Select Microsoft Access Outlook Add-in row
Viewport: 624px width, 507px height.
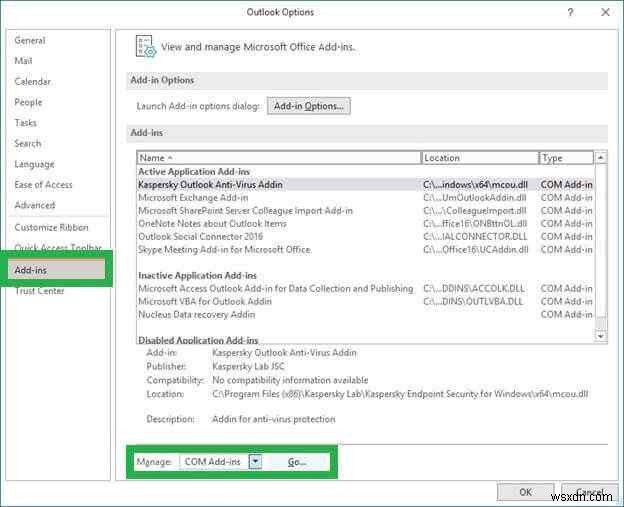point(365,289)
